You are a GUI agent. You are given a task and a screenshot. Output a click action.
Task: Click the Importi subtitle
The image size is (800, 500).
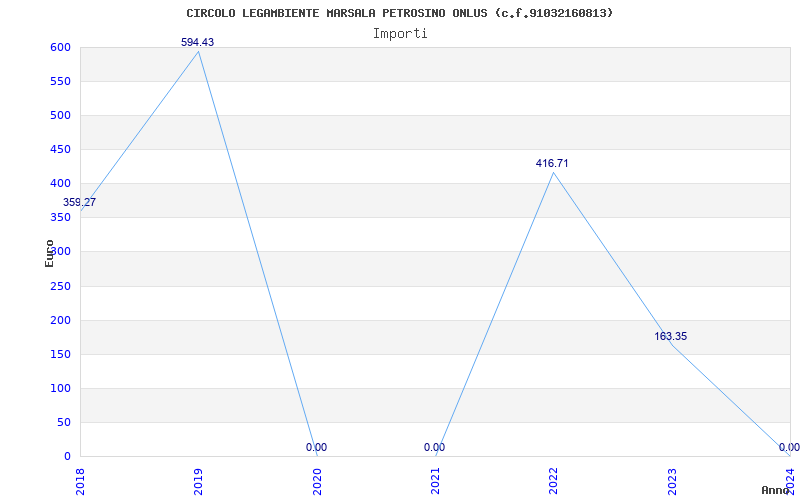click(400, 34)
